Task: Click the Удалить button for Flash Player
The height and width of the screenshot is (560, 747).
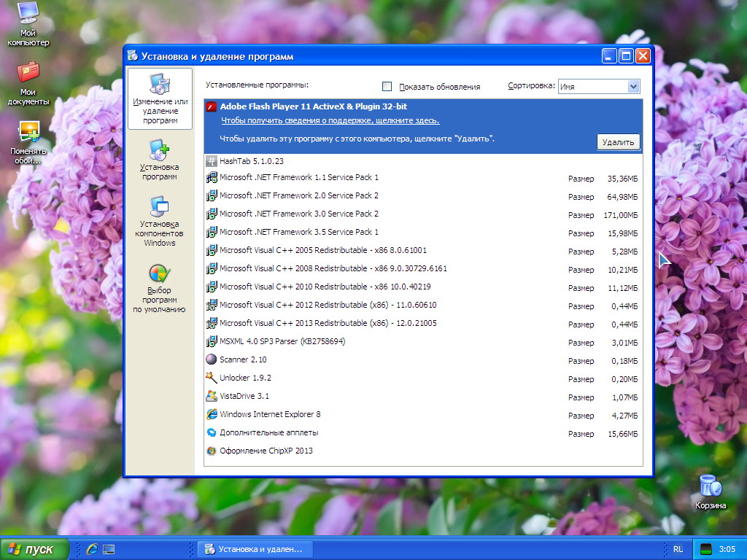Action: [x=618, y=142]
